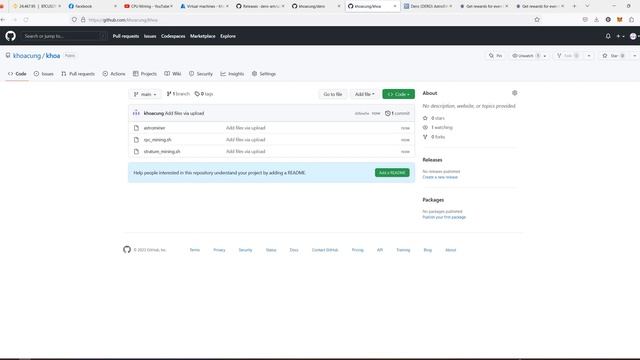Open the khoacung owner link

pos(27,56)
